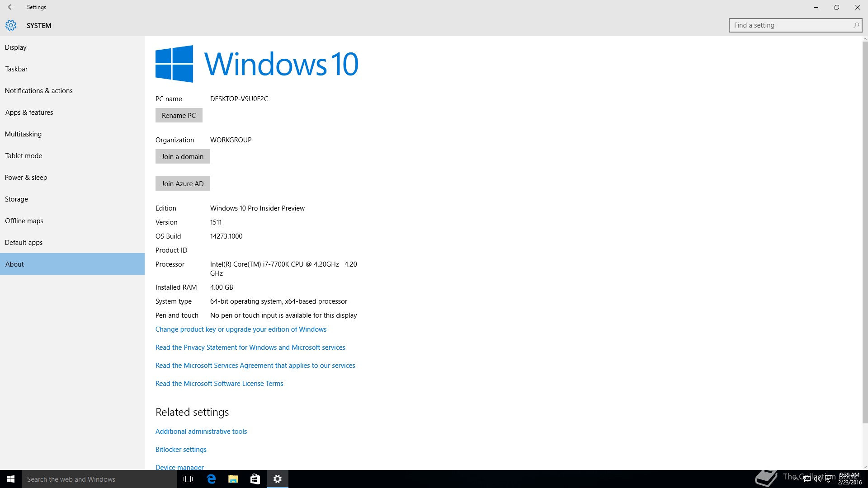
Task: Select Multitasking in the sidebar
Action: [72, 134]
